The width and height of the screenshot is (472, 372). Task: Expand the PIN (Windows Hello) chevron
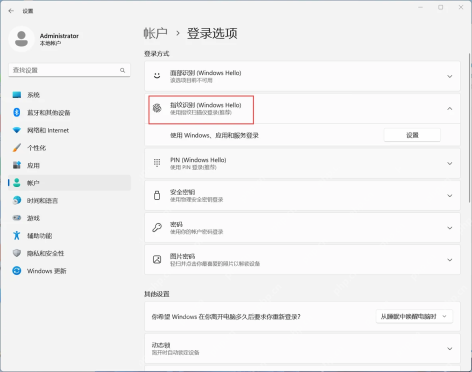pyautogui.click(x=450, y=163)
